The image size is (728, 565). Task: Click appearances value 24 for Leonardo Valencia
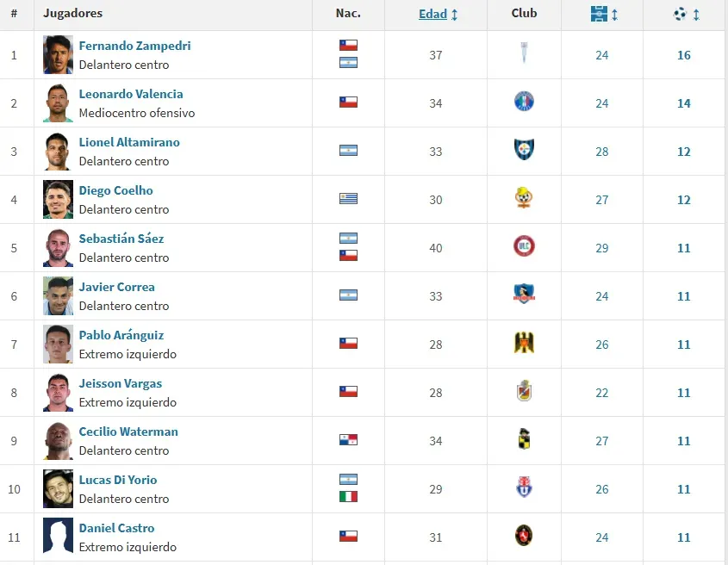click(x=600, y=102)
